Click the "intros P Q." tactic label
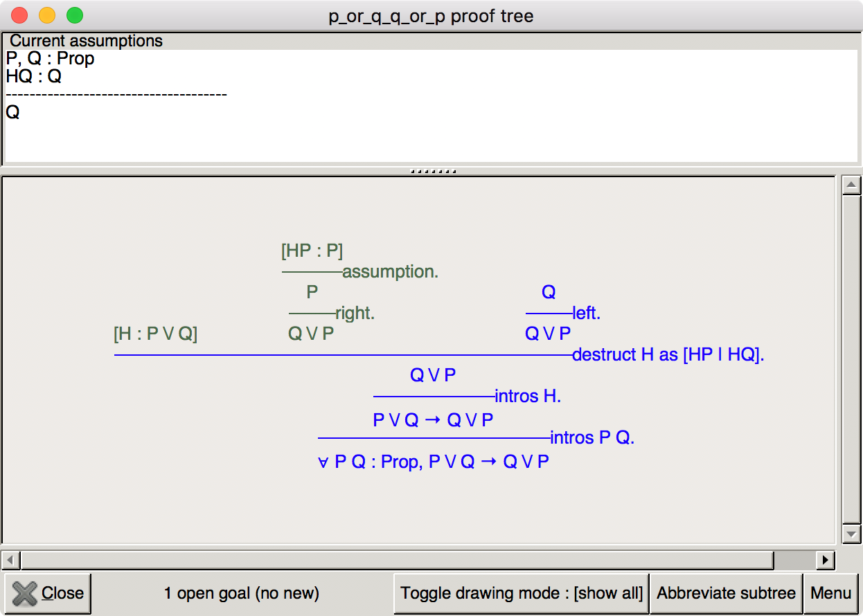Image resolution: width=863 pixels, height=616 pixels. pyautogui.click(x=592, y=438)
